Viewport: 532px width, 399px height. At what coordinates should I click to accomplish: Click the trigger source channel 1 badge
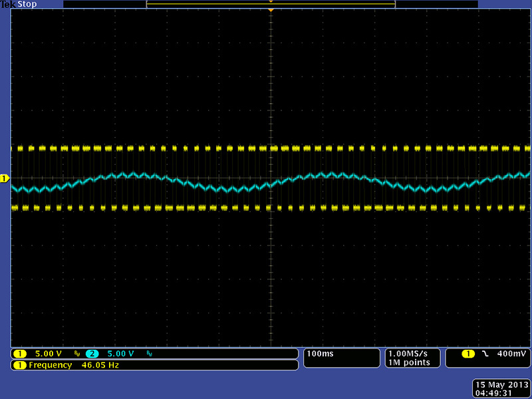(469, 354)
